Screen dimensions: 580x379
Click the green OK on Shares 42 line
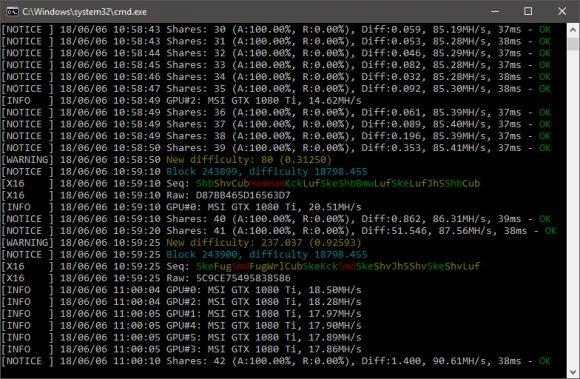545,361
